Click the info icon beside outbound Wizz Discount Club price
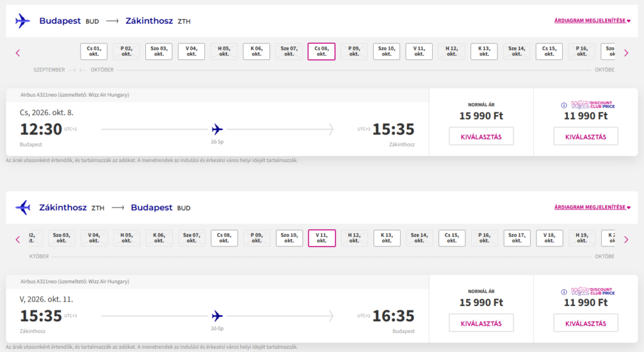644x352 pixels. [x=564, y=105]
